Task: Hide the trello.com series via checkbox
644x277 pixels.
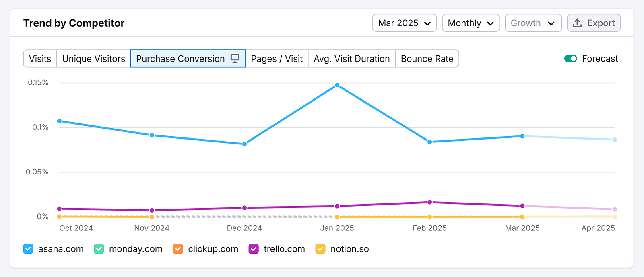Action: pos(254,249)
